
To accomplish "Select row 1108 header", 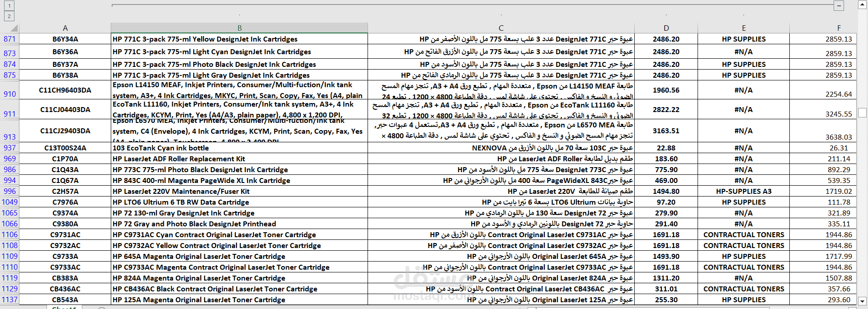I will click(9, 245).
